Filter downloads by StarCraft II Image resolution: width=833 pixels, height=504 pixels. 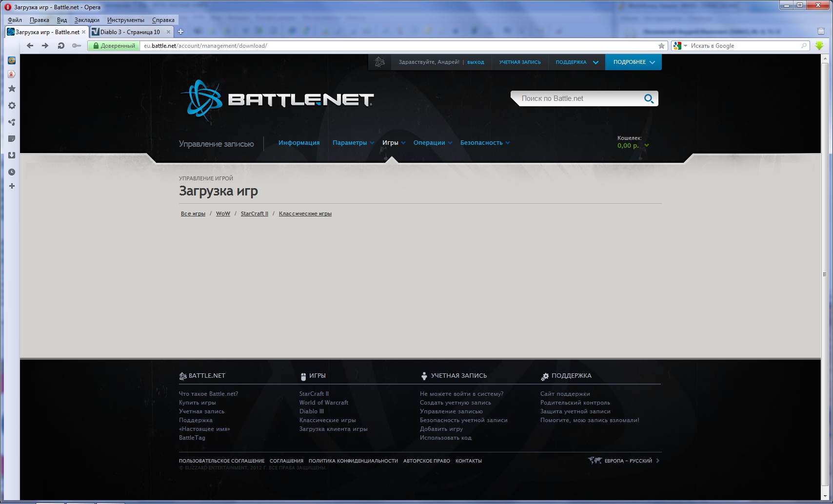click(254, 213)
